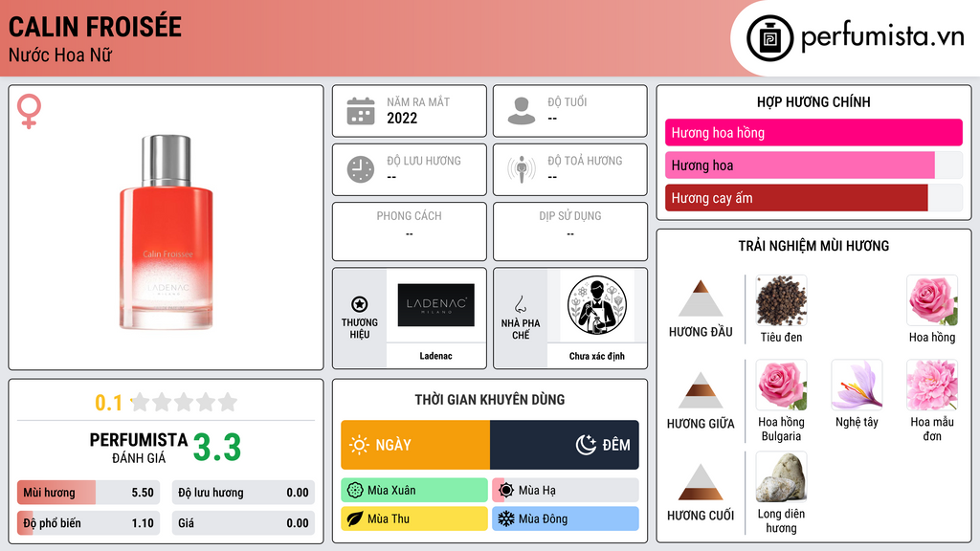Open the Ladenac brand logo

point(436,305)
